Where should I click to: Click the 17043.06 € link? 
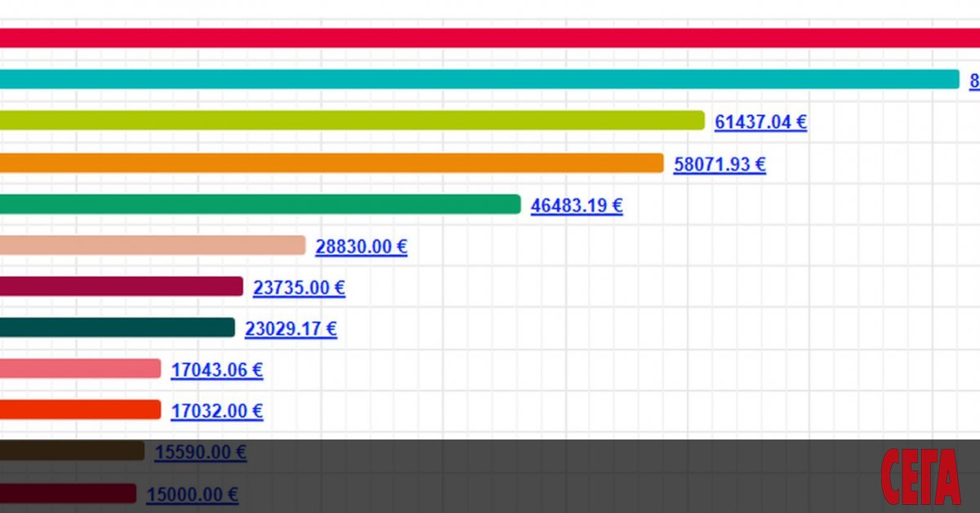[x=216, y=370]
